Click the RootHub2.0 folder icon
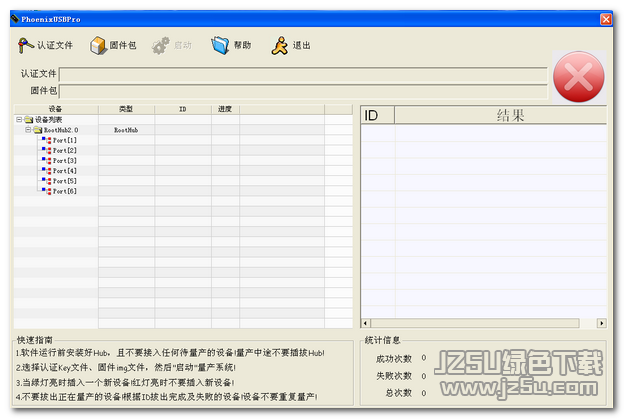The width and height of the screenshot is (624, 419). tap(38, 130)
